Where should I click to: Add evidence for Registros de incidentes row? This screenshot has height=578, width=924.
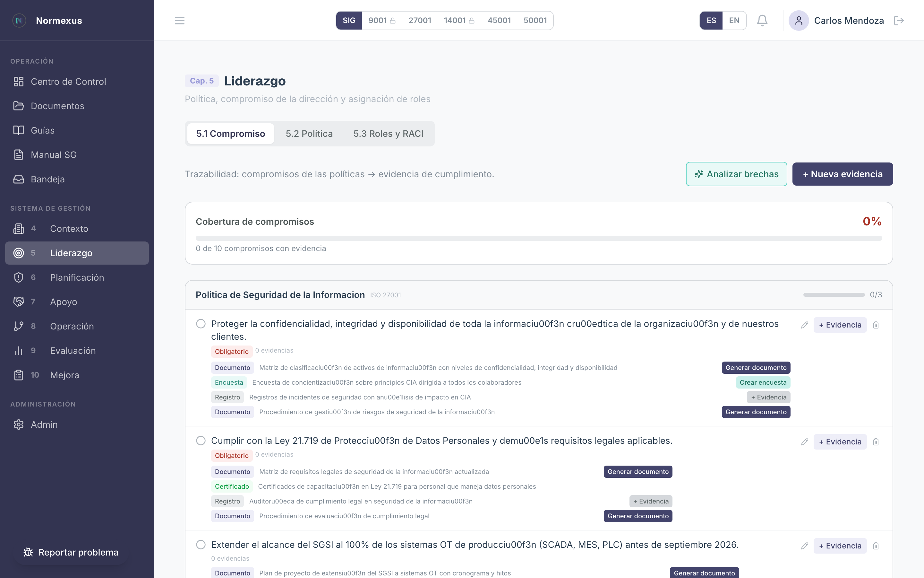point(769,397)
